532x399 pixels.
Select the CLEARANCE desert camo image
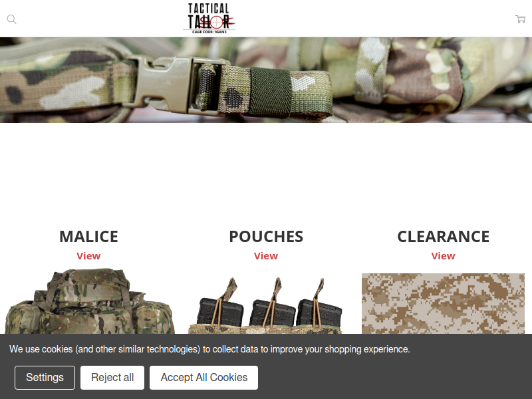pyautogui.click(x=443, y=304)
